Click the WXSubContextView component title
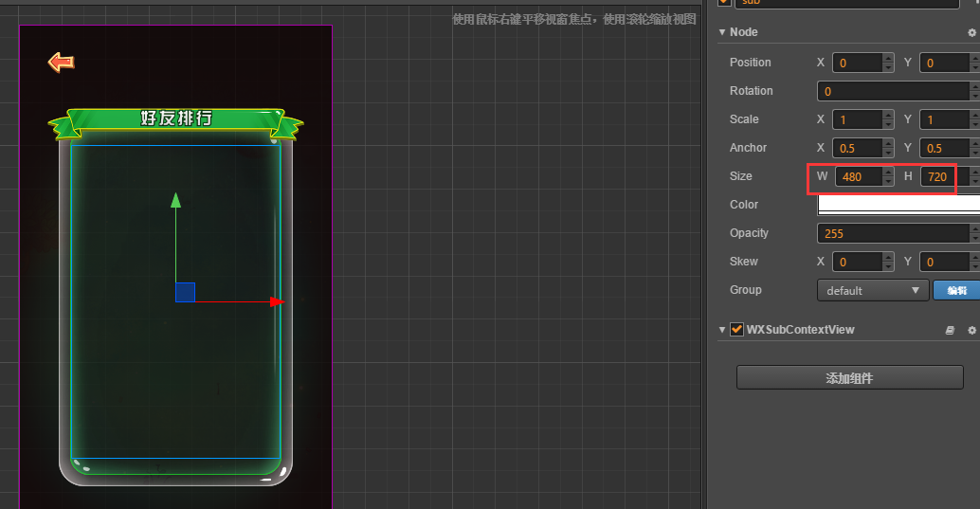Image resolution: width=980 pixels, height=509 pixels. point(800,330)
